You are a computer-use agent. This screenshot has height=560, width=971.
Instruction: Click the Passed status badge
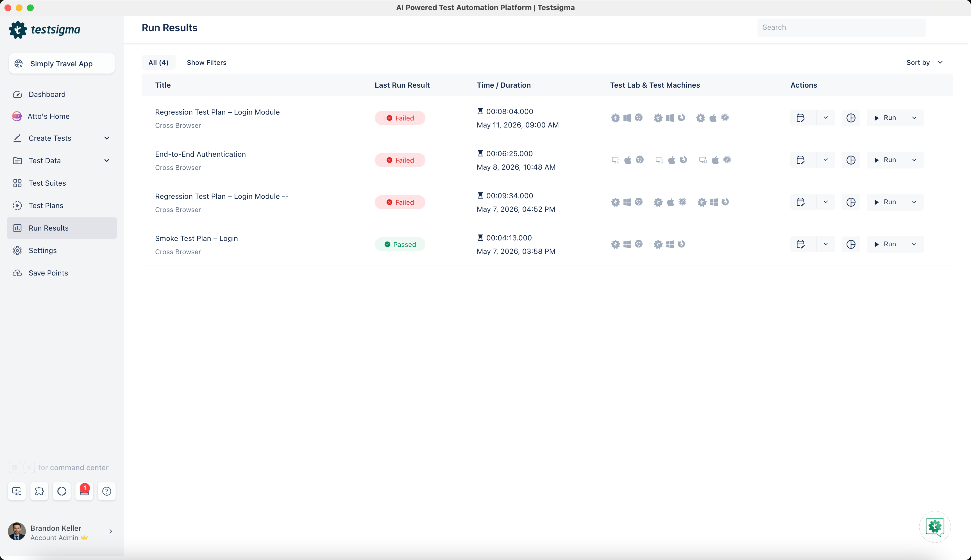(x=400, y=244)
